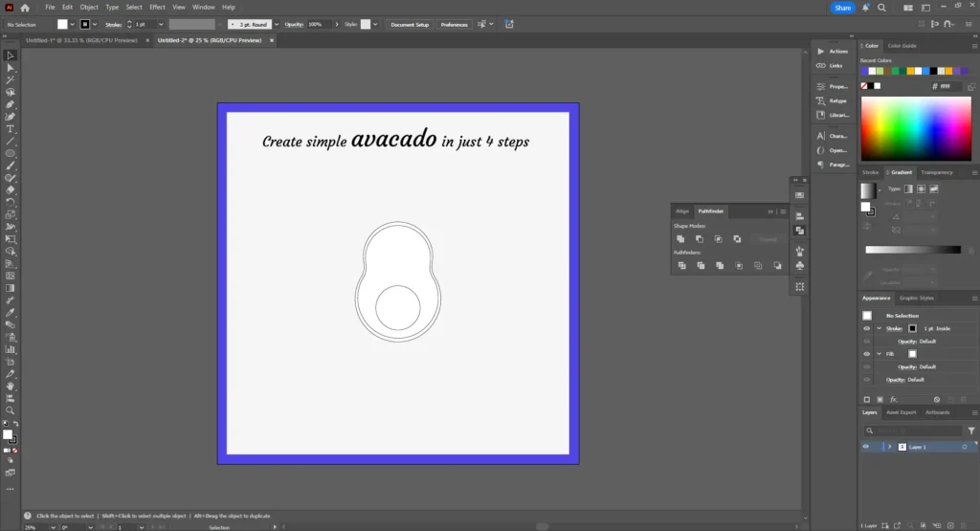Click the Stroke color swatch in Appearance
Viewport: 980px width, 531px height.
pos(912,328)
